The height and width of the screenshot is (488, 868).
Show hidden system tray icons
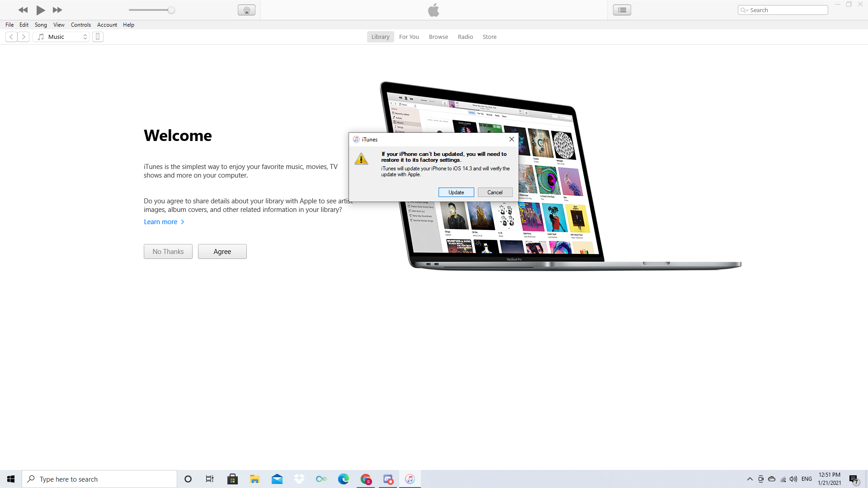coord(750,479)
